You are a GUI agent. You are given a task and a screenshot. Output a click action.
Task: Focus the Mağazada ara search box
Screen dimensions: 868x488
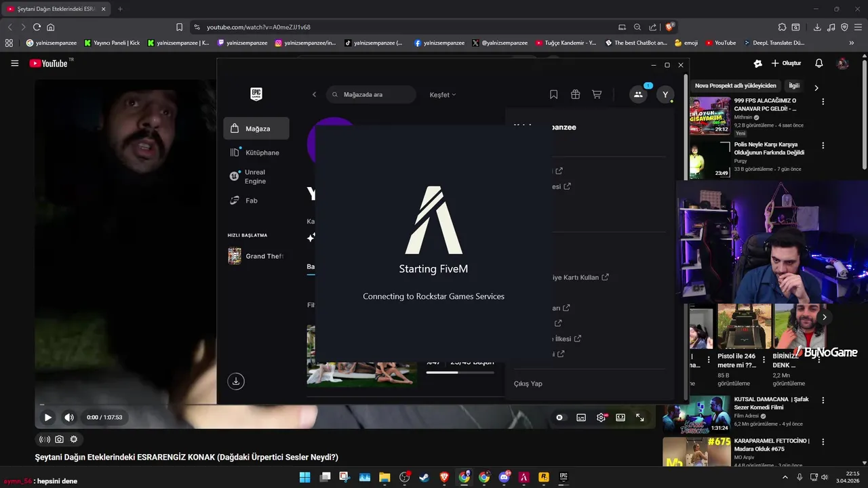pos(371,95)
